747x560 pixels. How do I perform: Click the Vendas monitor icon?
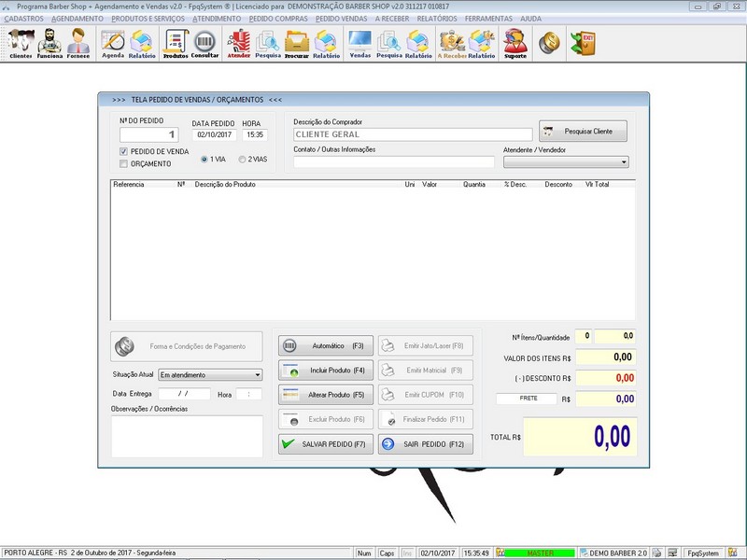(360, 43)
